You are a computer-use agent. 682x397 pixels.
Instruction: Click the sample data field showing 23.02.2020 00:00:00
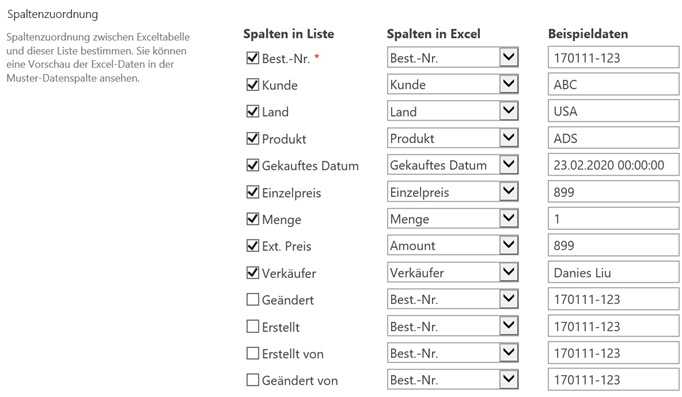point(613,165)
